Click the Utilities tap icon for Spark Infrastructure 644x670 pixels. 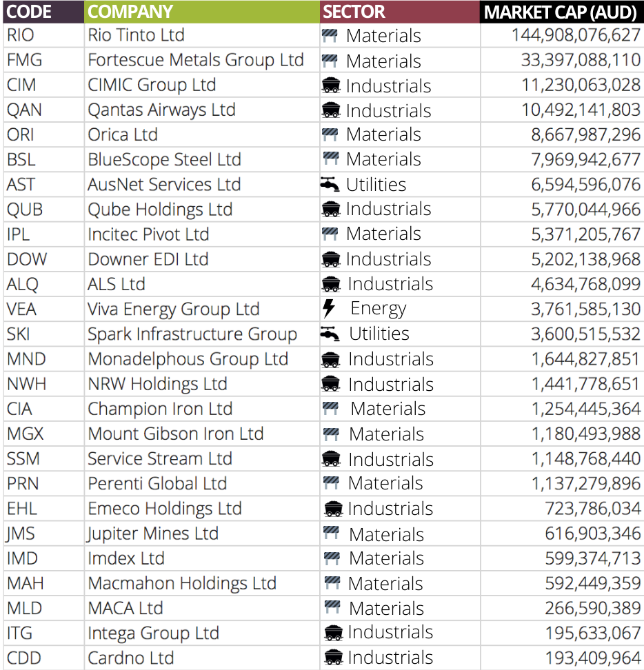tap(330, 334)
